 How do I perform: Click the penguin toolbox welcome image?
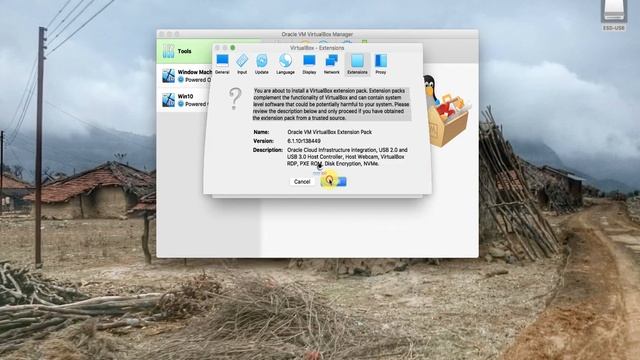coord(447,110)
